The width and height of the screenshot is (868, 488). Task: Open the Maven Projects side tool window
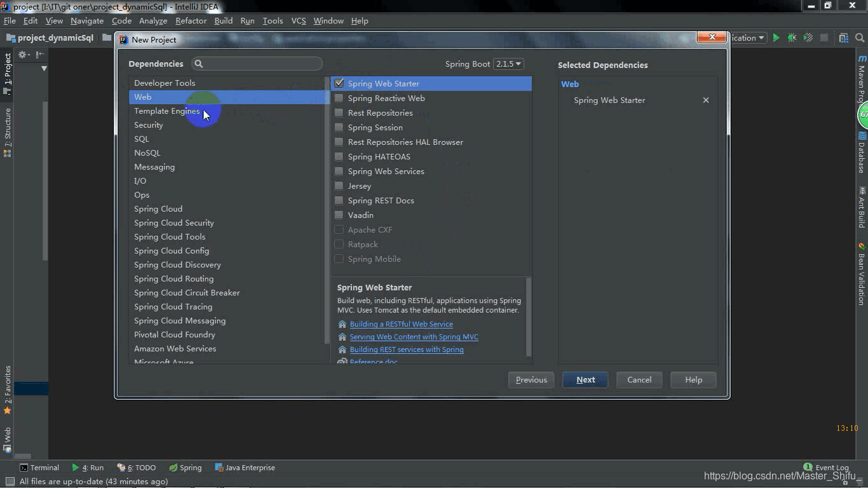coord(862,79)
